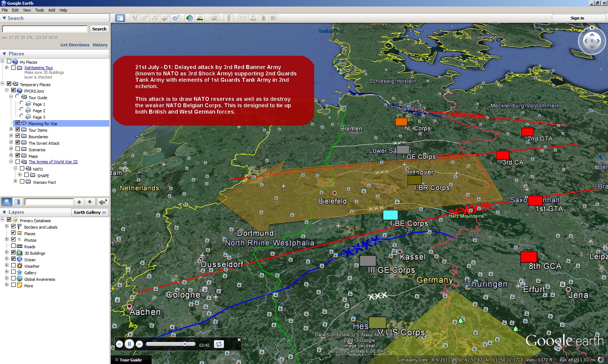Click the Add Path tool icon
The image size is (608, 364).
click(x=155, y=18)
